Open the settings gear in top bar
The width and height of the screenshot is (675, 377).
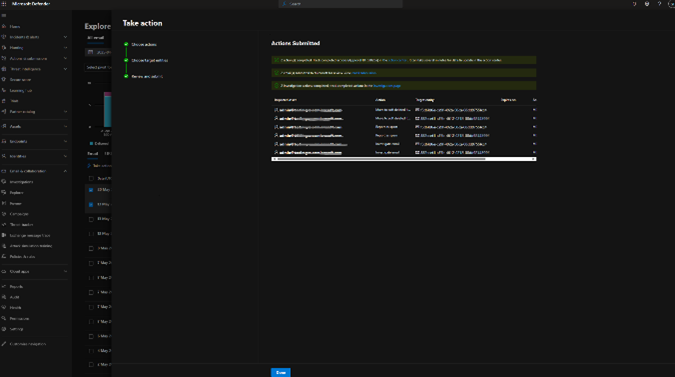[x=647, y=4]
